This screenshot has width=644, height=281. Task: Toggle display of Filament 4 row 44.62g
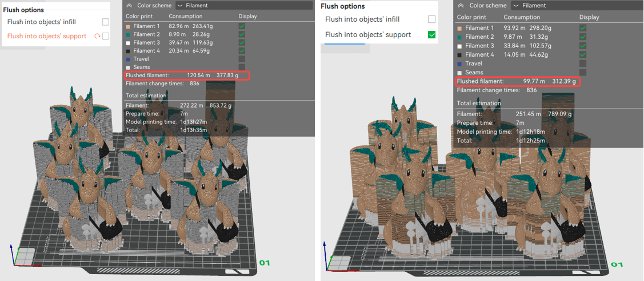pos(583,55)
